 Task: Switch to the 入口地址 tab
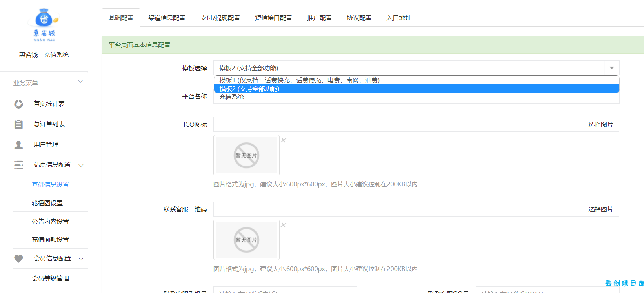pyautogui.click(x=399, y=18)
